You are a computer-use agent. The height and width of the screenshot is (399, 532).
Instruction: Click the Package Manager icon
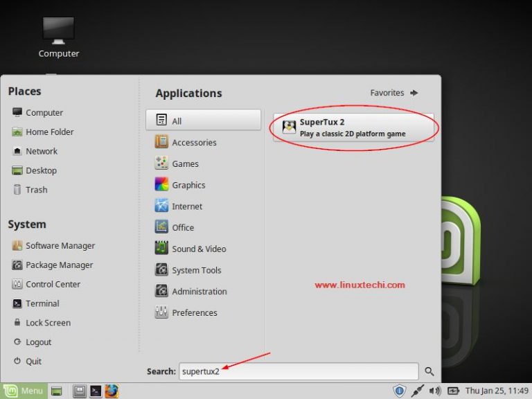coord(17,265)
